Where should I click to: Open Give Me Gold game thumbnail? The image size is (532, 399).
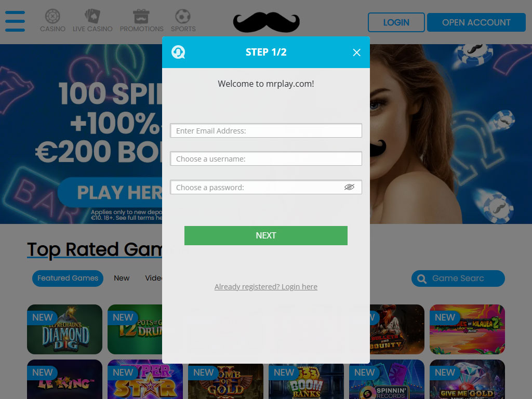pyautogui.click(x=467, y=379)
